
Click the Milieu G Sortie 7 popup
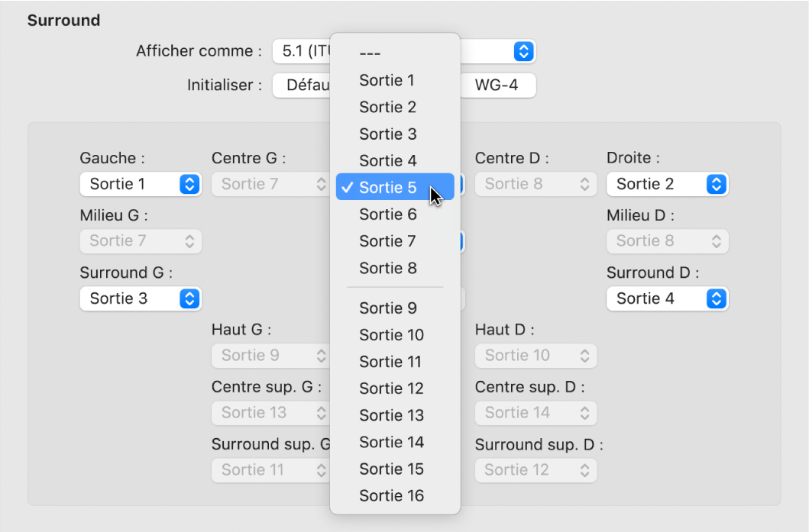[x=141, y=241]
